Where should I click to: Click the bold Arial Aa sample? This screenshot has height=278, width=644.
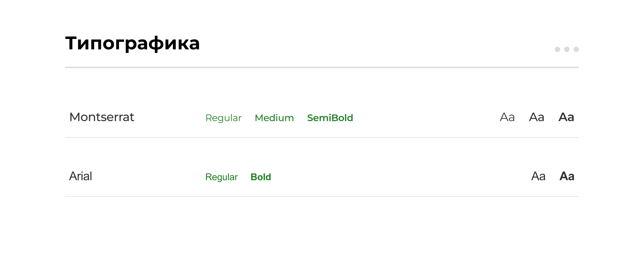(x=567, y=176)
